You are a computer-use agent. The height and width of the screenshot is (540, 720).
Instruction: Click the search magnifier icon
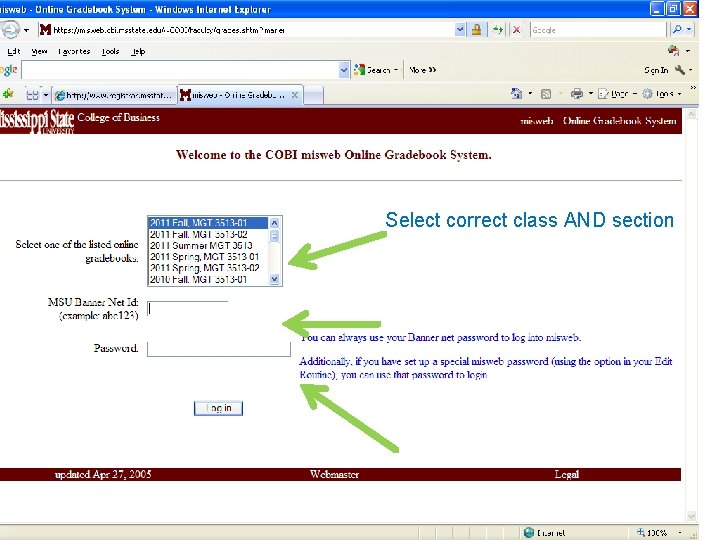(x=677, y=30)
